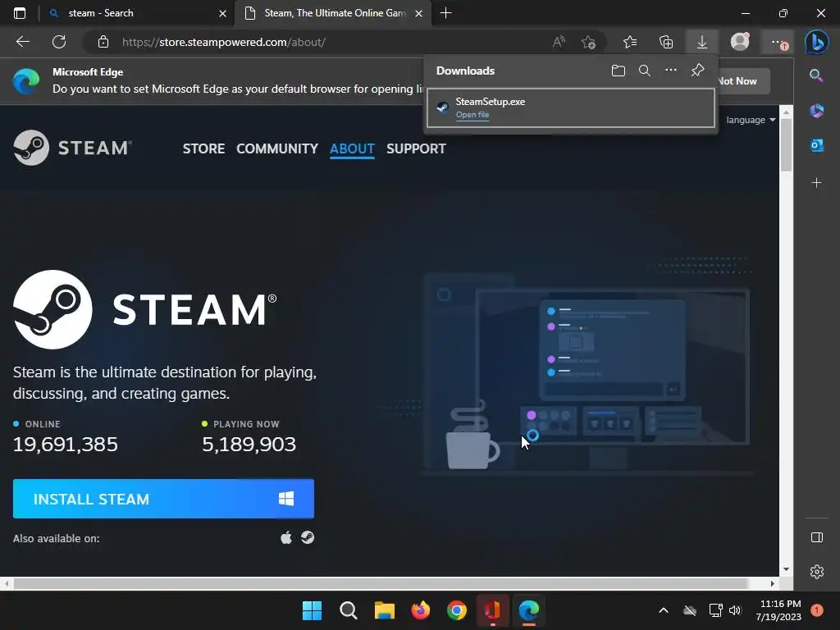This screenshot has height=630, width=840.
Task: Add a sidebar app with plus icon
Action: click(x=816, y=183)
